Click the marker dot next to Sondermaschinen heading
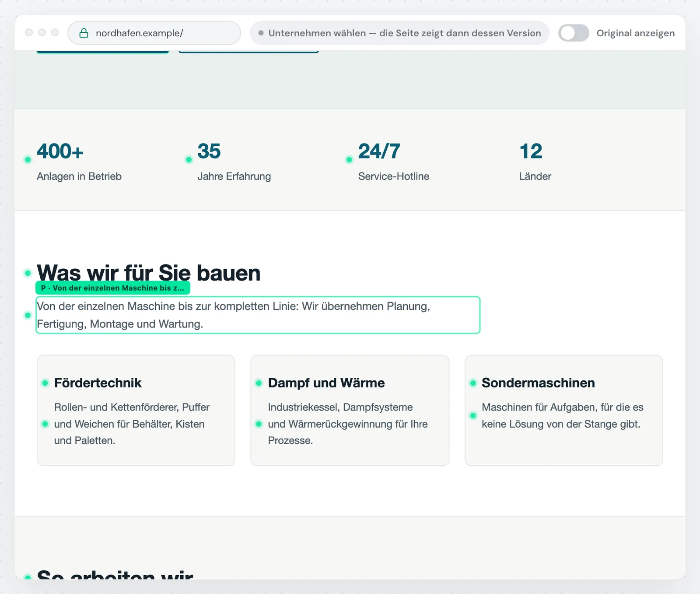Image resolution: width=700 pixels, height=594 pixels. pyautogui.click(x=472, y=383)
